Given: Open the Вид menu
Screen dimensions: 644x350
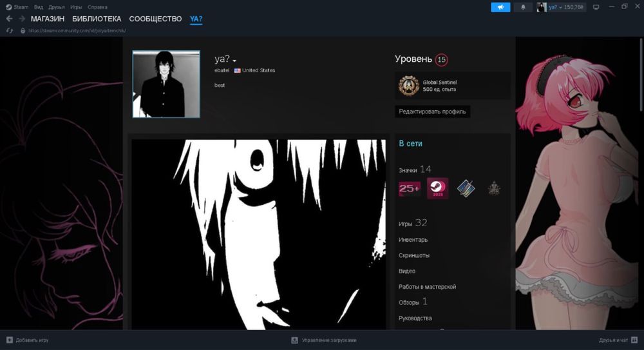Looking at the screenshot, I should [39, 7].
